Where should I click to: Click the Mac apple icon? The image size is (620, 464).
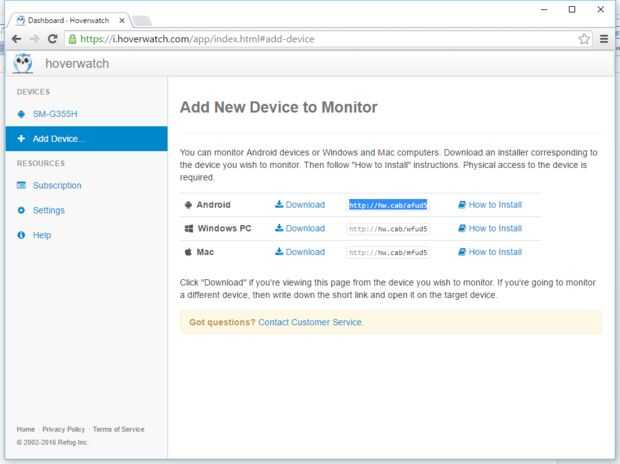pos(188,252)
